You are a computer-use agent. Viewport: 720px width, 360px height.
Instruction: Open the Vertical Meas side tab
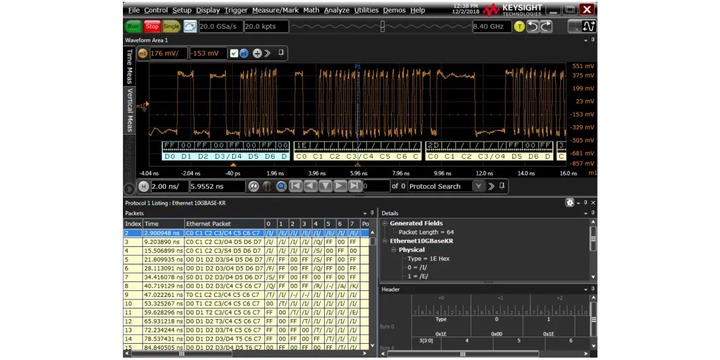(129, 110)
